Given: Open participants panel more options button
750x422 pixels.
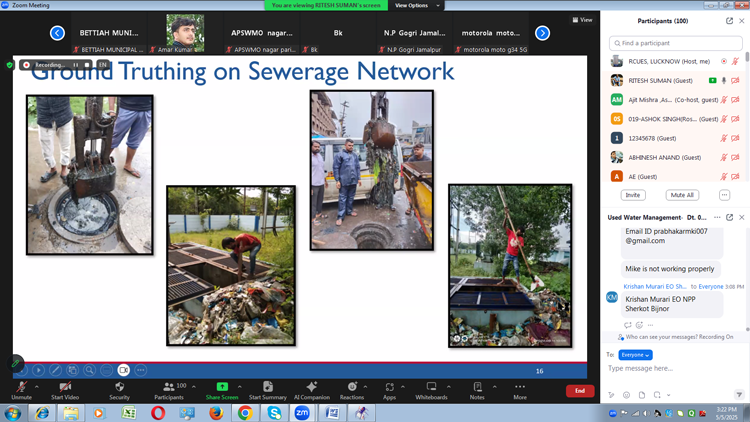Looking at the screenshot, I should coord(725,195).
